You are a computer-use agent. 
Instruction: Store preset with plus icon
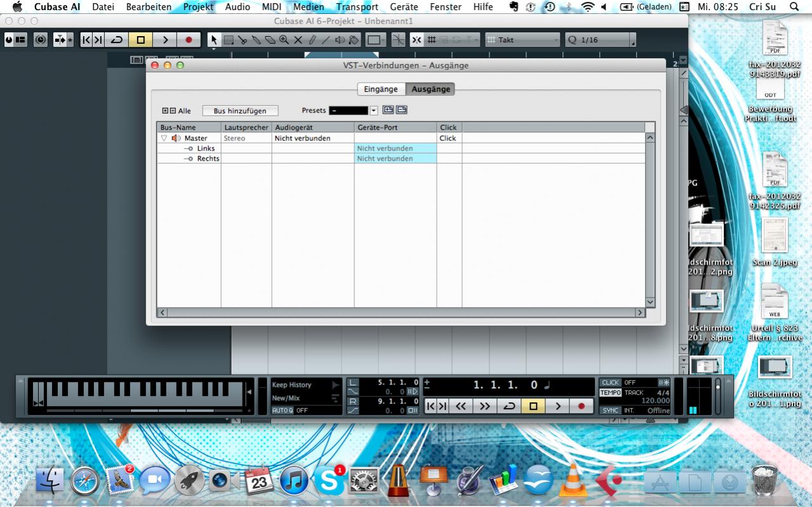389,110
